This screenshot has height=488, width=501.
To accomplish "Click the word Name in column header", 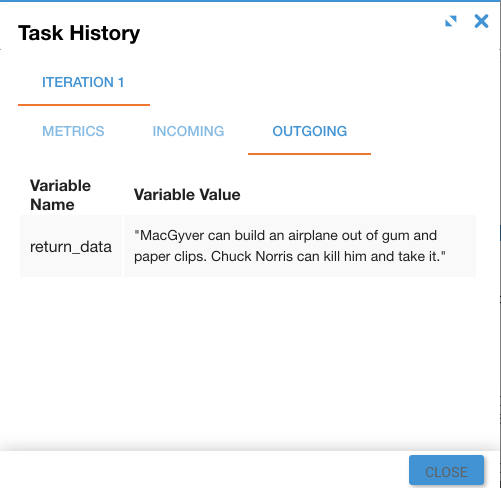I will click(x=52, y=205).
